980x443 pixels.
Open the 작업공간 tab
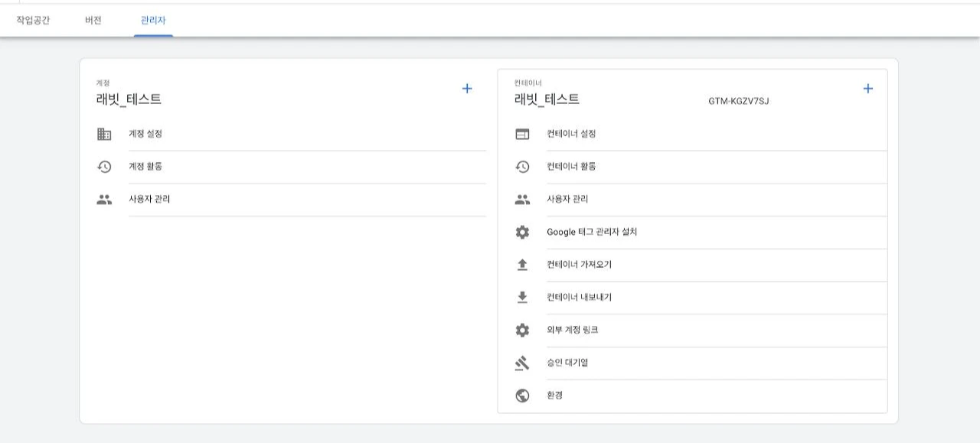coord(33,21)
